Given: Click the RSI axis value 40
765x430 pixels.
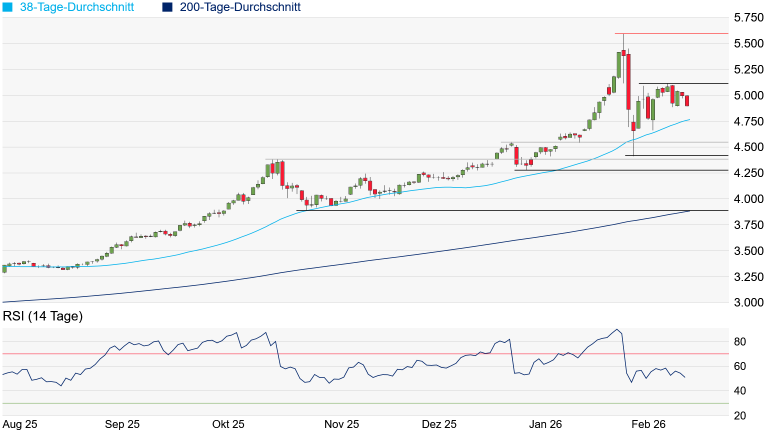Looking at the screenshot, I should pos(742,390).
